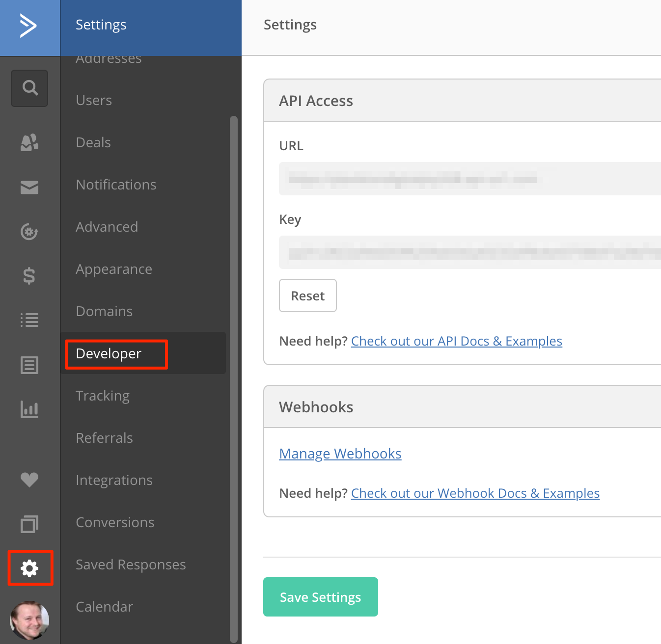Switch to the Developer settings section

coord(108,353)
